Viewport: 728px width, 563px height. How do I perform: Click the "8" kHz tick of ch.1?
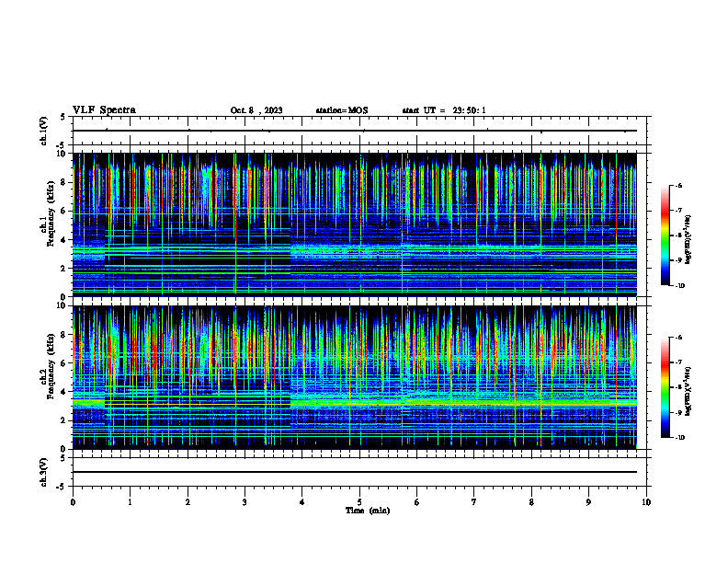coord(64,182)
